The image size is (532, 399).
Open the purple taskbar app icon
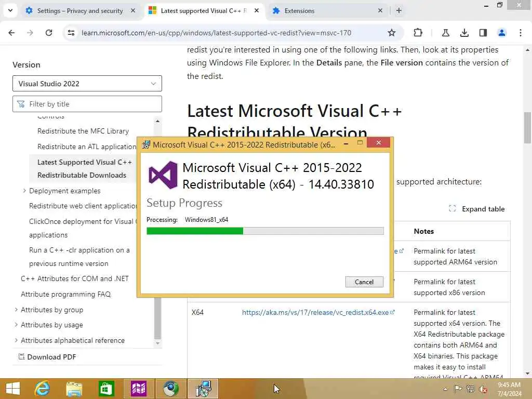point(138,389)
